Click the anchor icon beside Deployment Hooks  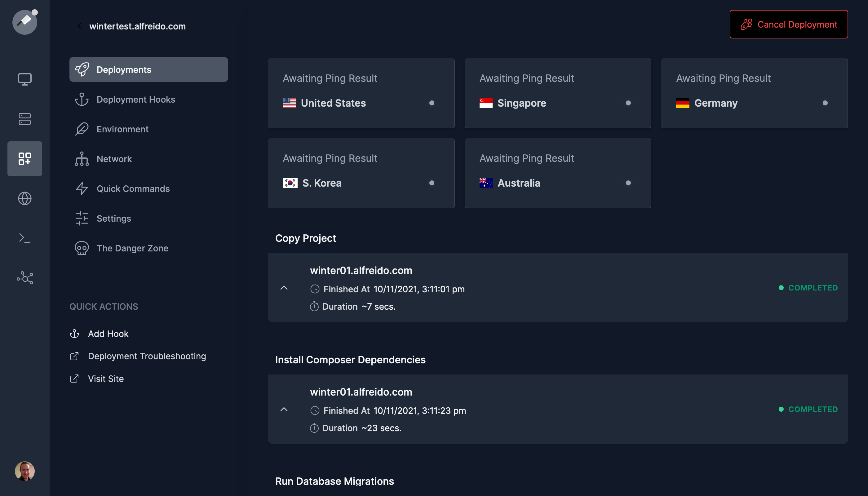(x=82, y=99)
